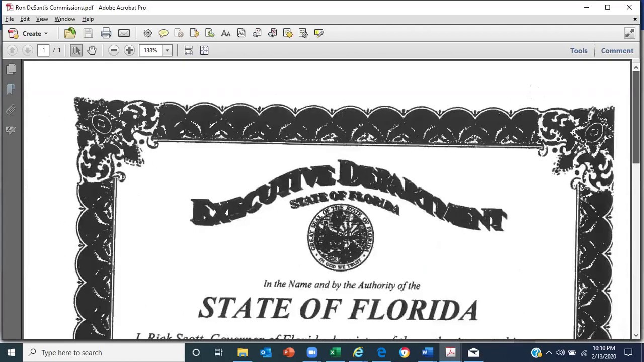Open the customize quick tools gear icon

tap(148, 33)
